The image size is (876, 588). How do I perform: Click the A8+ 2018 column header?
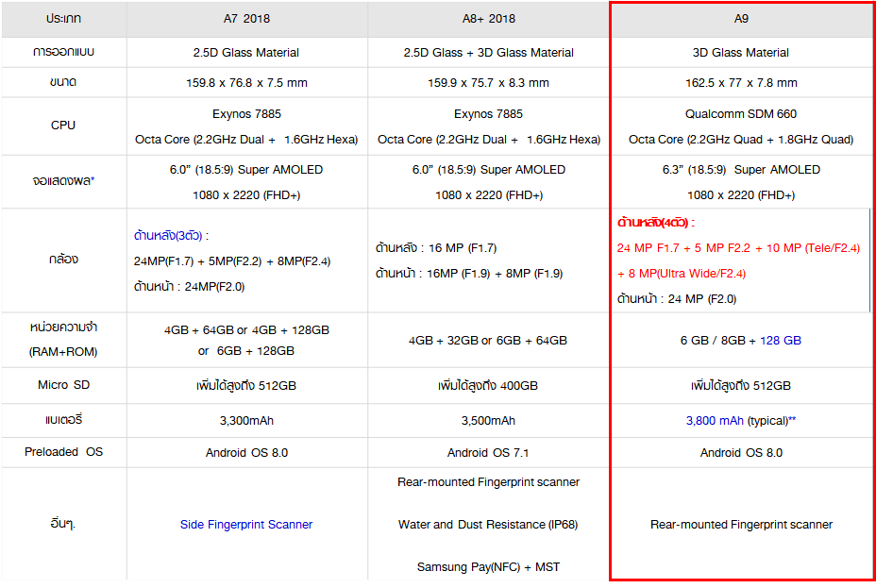pyautogui.click(x=489, y=19)
